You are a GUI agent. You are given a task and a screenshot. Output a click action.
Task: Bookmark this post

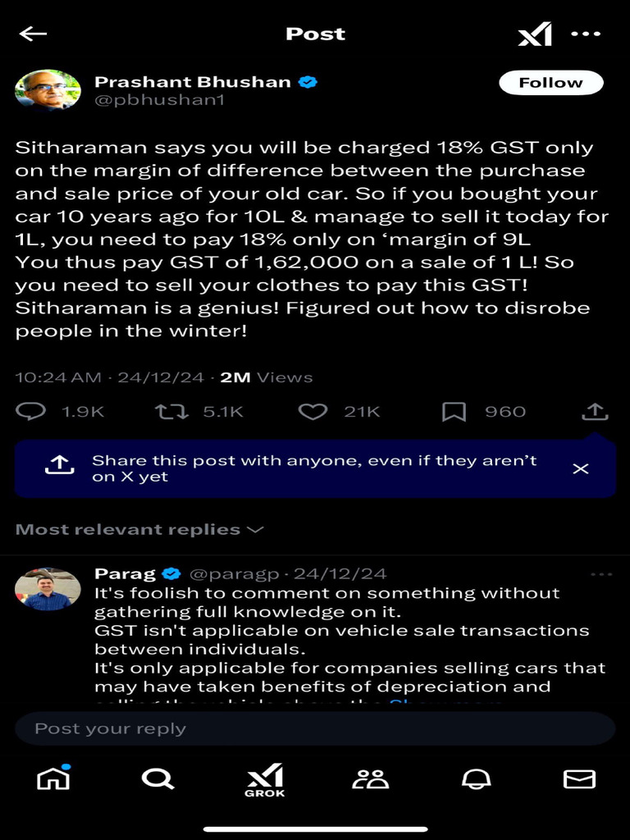click(x=454, y=412)
